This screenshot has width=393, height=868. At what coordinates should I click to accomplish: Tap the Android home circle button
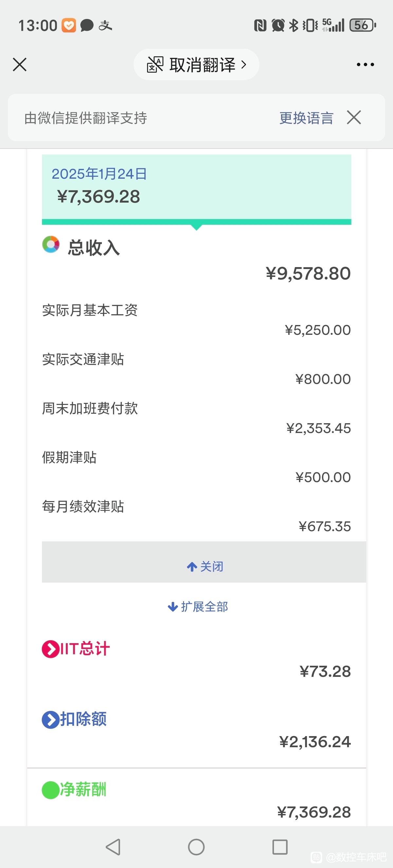[196, 847]
